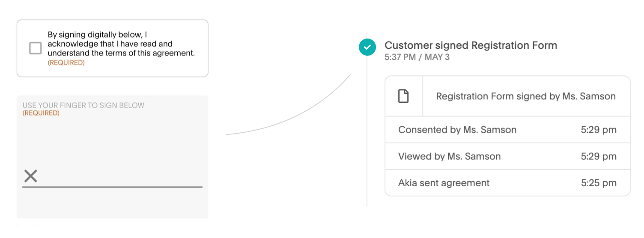This screenshot has height=238, width=644.
Task: Click the '5:37 PM / MAY 3' timestamp
Action: pos(417,57)
